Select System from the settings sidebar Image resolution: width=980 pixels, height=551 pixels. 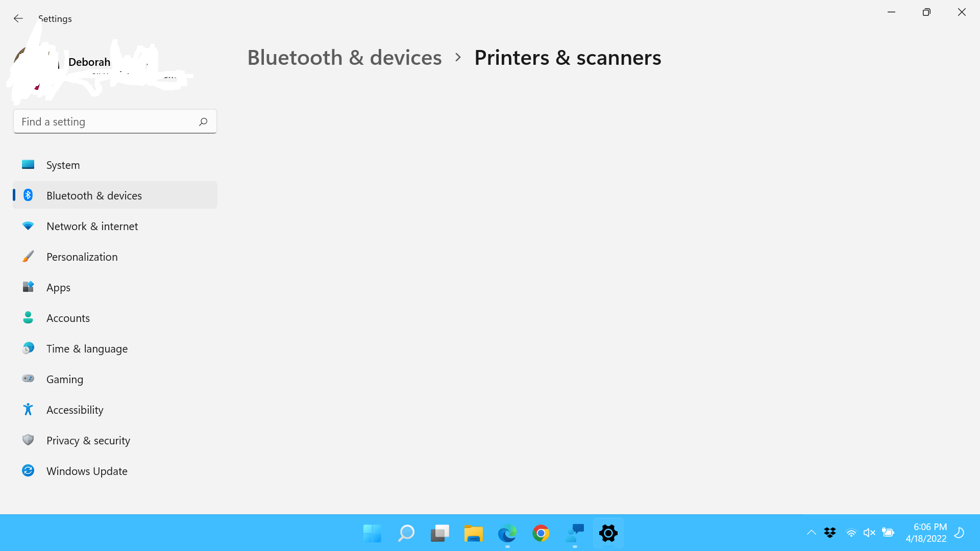[63, 164]
